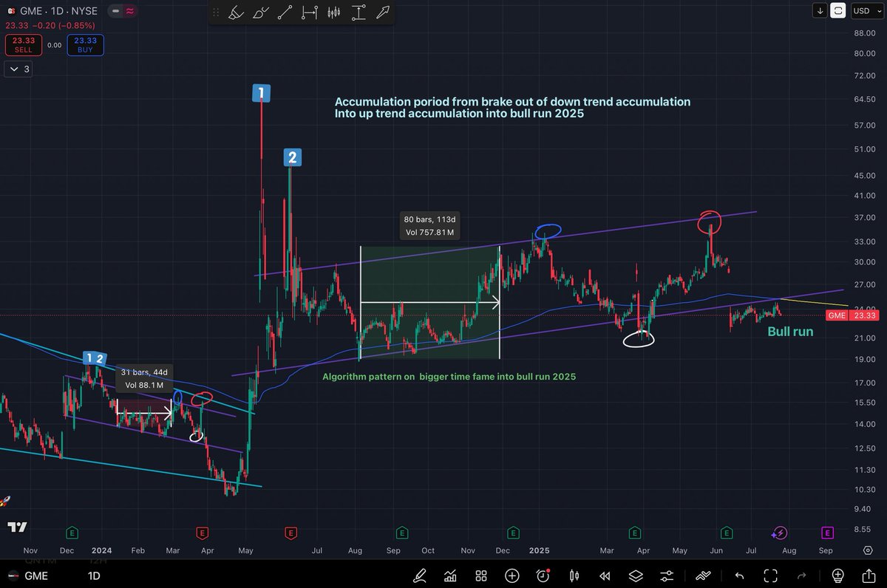The image size is (887, 588).
Task: Tap the trading panel squiggle icon
Action: pyautogui.click(x=703, y=575)
